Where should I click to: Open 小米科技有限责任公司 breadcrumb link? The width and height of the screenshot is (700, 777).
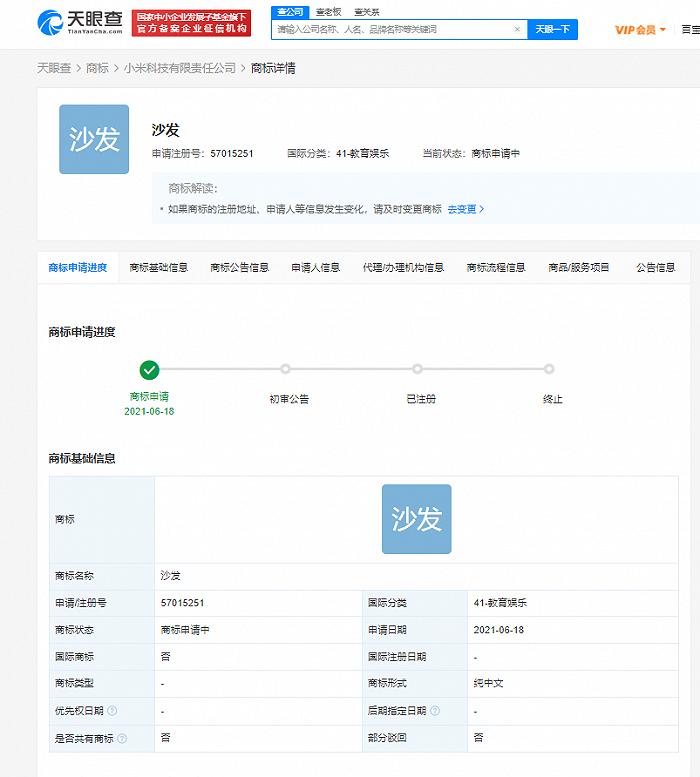click(x=180, y=68)
